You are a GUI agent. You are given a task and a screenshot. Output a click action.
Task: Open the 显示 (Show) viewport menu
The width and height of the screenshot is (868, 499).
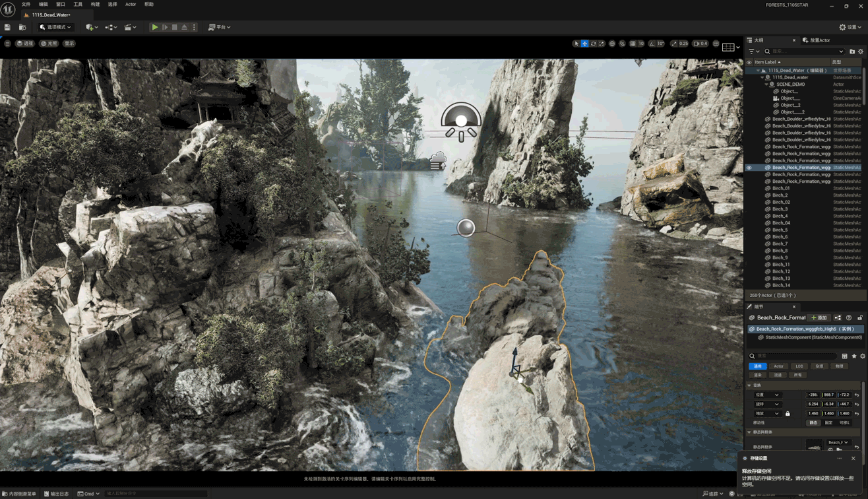[69, 44]
